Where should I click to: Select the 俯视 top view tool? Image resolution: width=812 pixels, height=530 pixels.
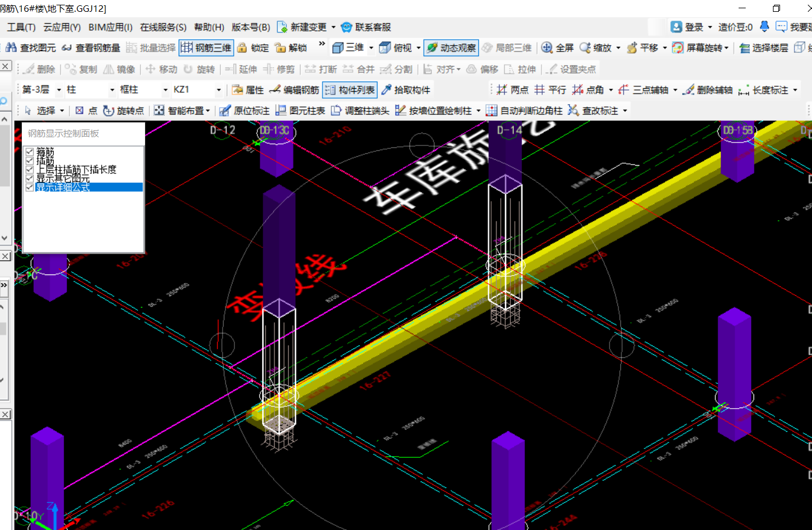tap(395, 48)
